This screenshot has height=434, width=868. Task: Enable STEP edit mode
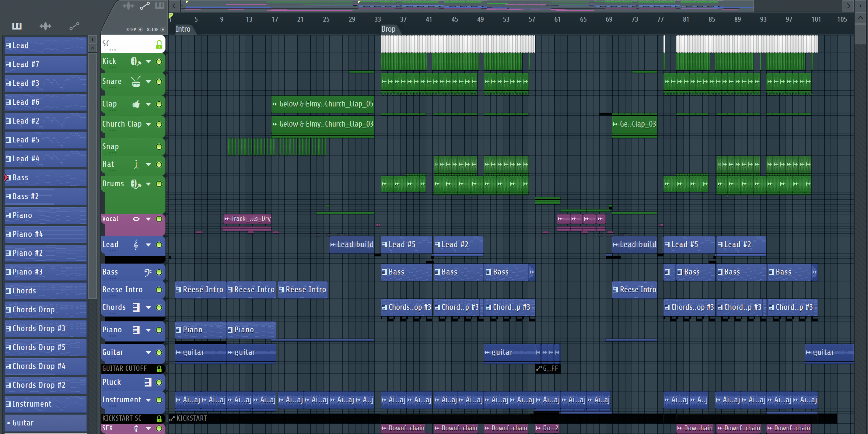point(141,29)
